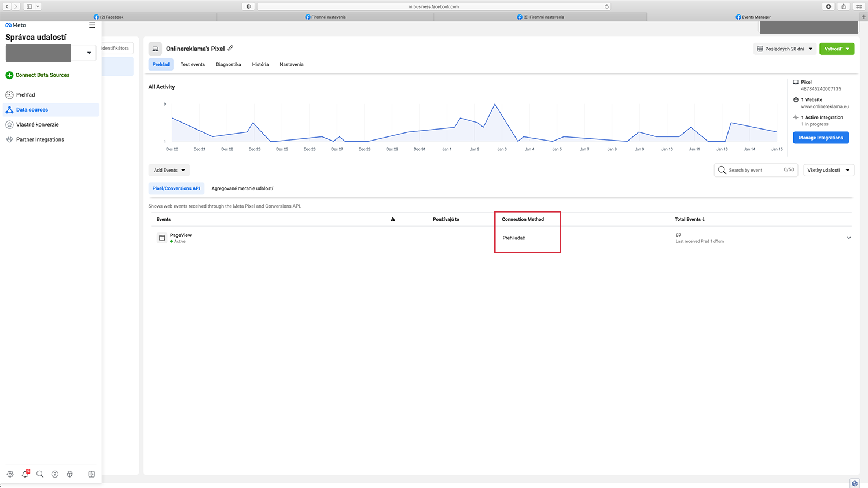Click the bug report icon
This screenshot has width=868, height=488.
click(69, 474)
